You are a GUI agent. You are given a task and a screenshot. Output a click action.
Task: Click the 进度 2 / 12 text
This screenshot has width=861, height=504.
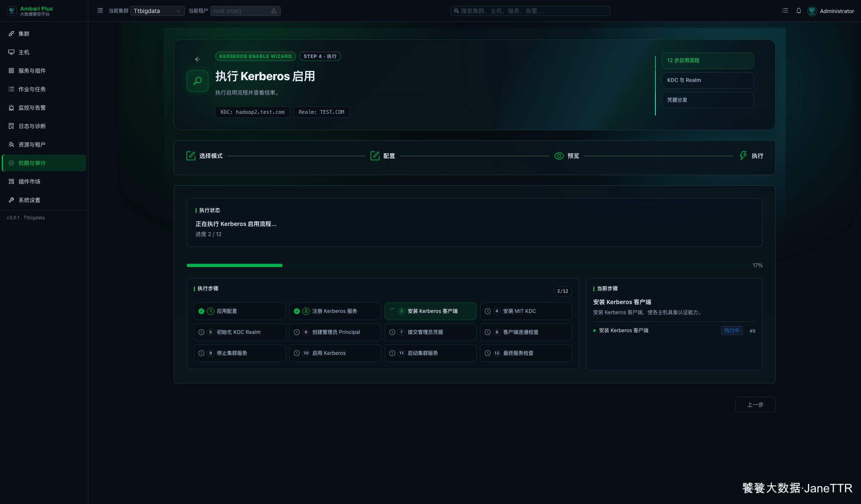(x=208, y=234)
